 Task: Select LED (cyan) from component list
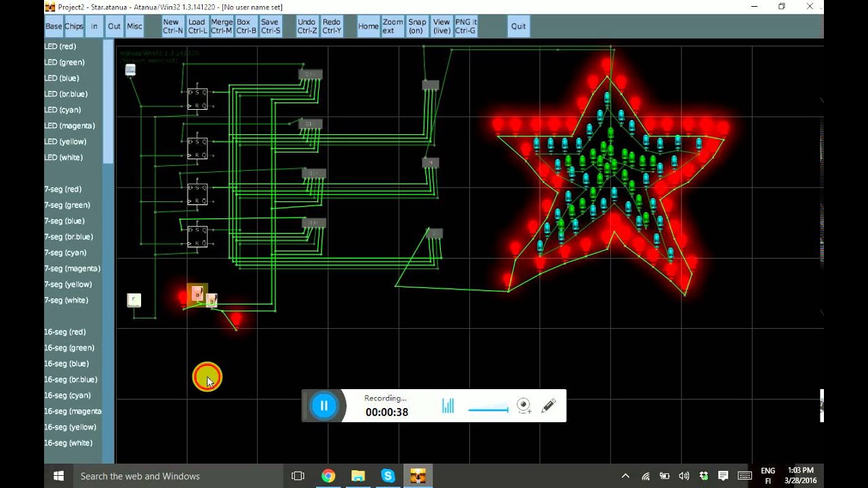click(63, 110)
